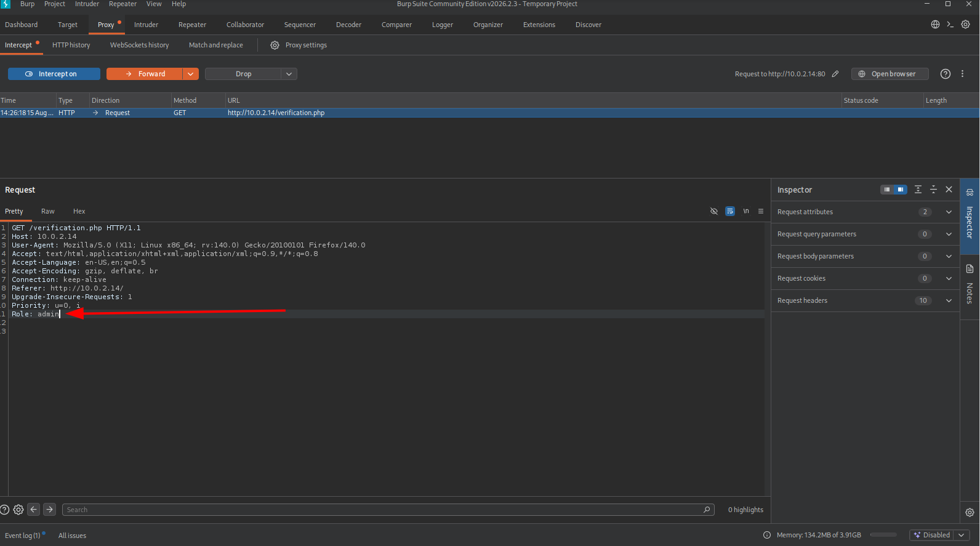Open the HTTP history sub-tab
The height and width of the screenshot is (546, 980).
pos(71,45)
